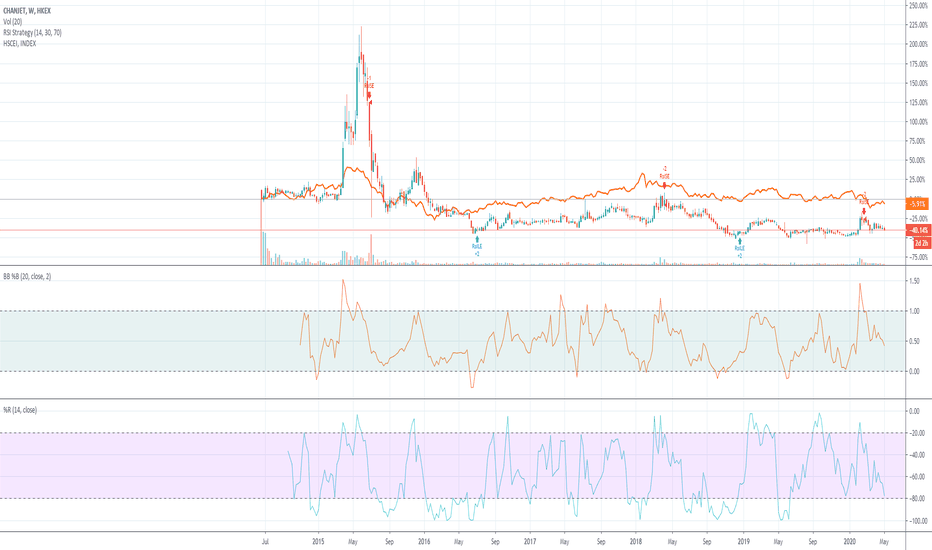Image resolution: width=932 pixels, height=550 pixels.
Task: Click the 150.00% price axis label
Action: 917,83
